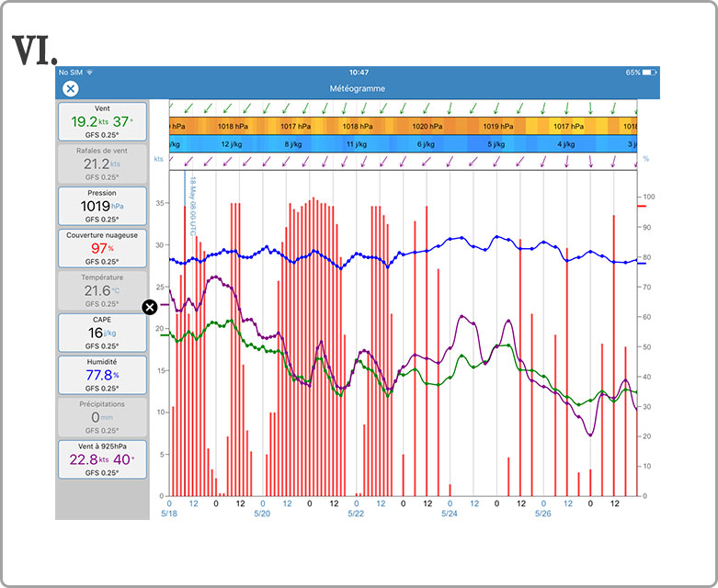This screenshot has width=718, height=588.
Task: Click the 5/18 date label on the time axis
Action: click(169, 514)
